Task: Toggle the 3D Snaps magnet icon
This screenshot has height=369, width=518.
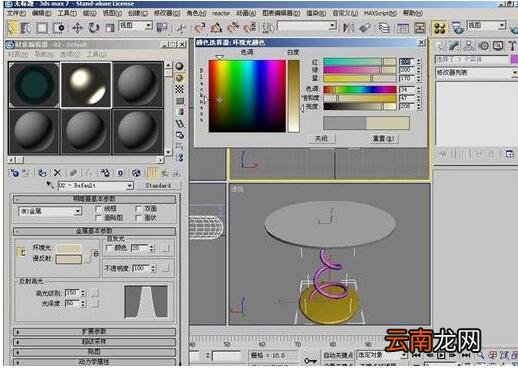Action: [200, 27]
